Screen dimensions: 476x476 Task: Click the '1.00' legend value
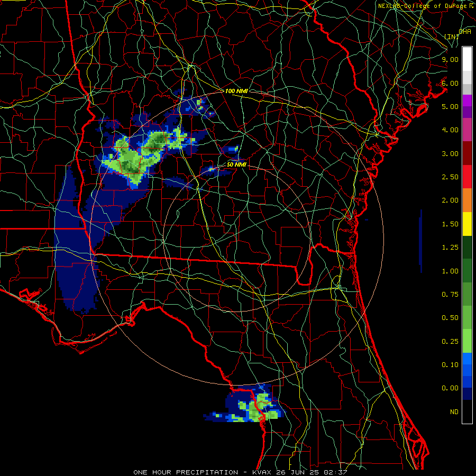point(450,271)
